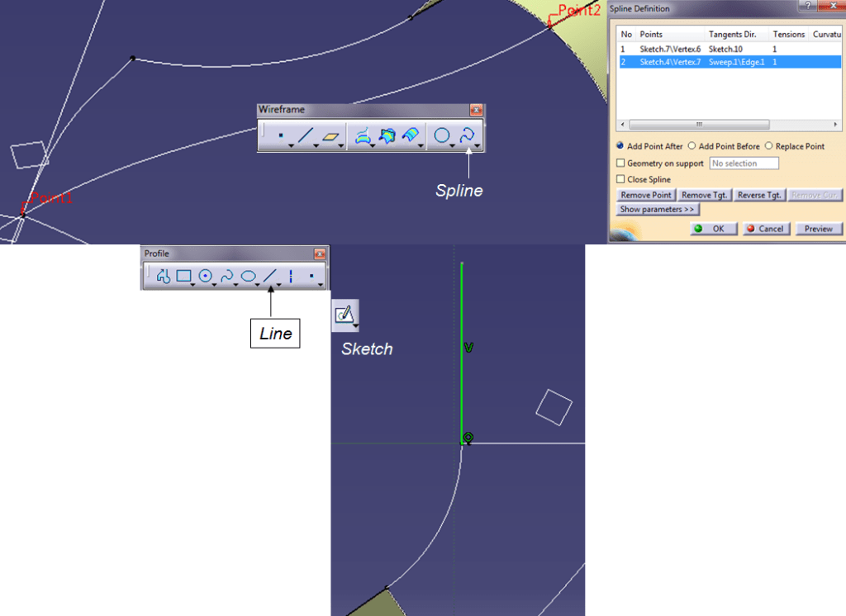Launch the Sketch tool icon
Screen dimensions: 846x616
(344, 314)
